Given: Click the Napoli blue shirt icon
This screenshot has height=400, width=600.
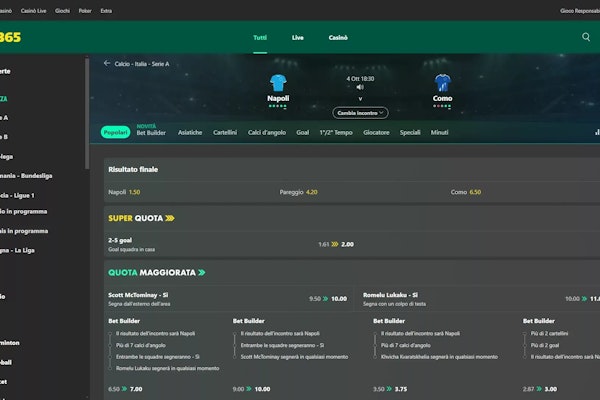Looking at the screenshot, I should coord(278,83).
